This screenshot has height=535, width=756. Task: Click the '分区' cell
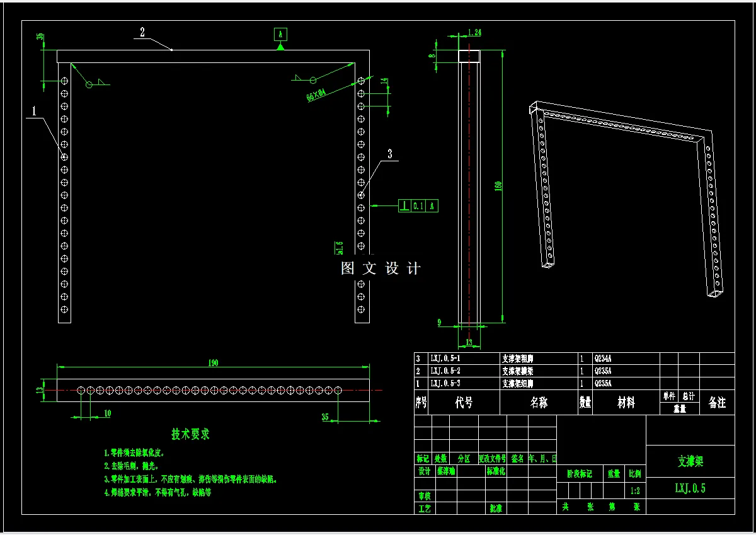(464, 459)
